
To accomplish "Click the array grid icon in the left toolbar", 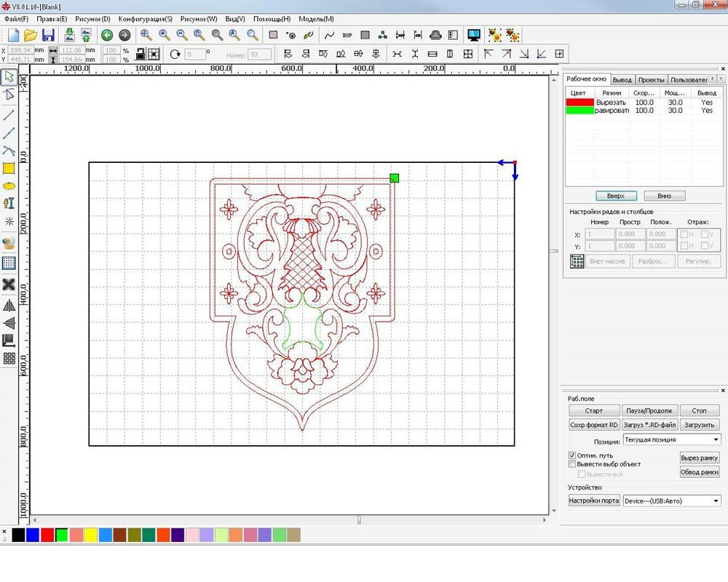I will click(x=9, y=359).
